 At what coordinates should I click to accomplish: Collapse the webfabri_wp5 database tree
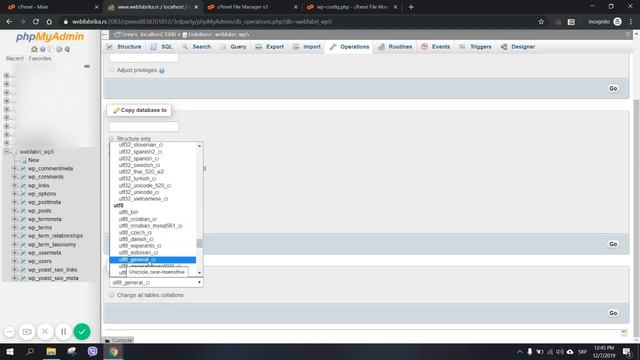[7, 151]
